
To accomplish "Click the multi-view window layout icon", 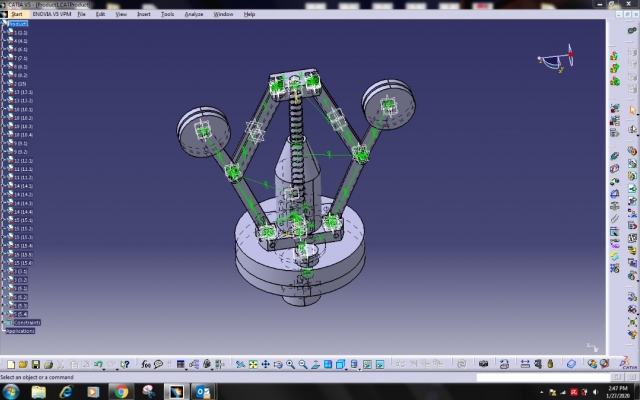I will pos(328,364).
